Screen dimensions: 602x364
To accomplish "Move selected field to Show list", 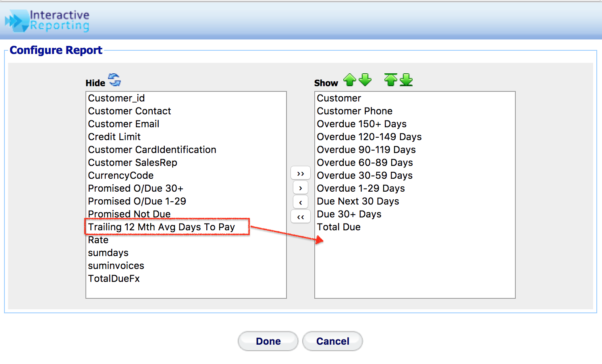I will [301, 188].
